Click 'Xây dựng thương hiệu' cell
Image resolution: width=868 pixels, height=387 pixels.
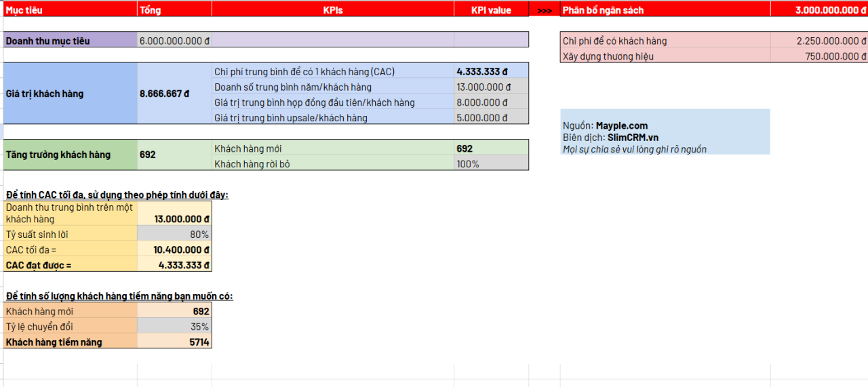[x=665, y=56]
